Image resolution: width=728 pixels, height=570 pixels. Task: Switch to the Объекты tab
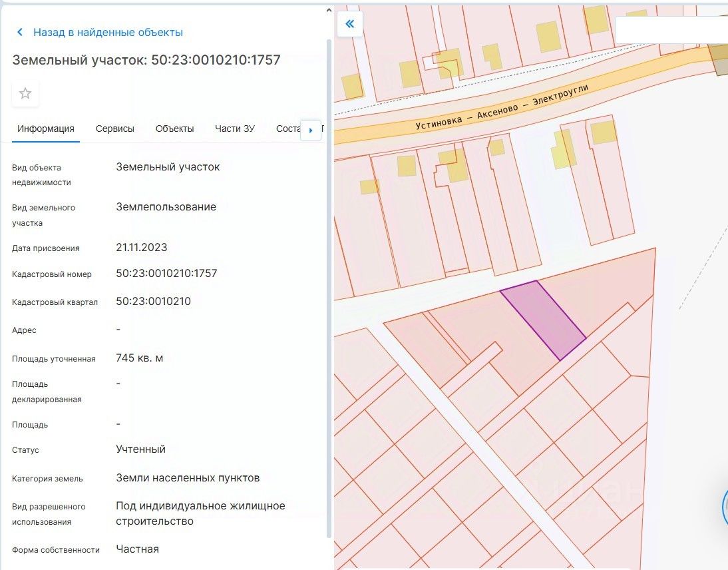[174, 129]
